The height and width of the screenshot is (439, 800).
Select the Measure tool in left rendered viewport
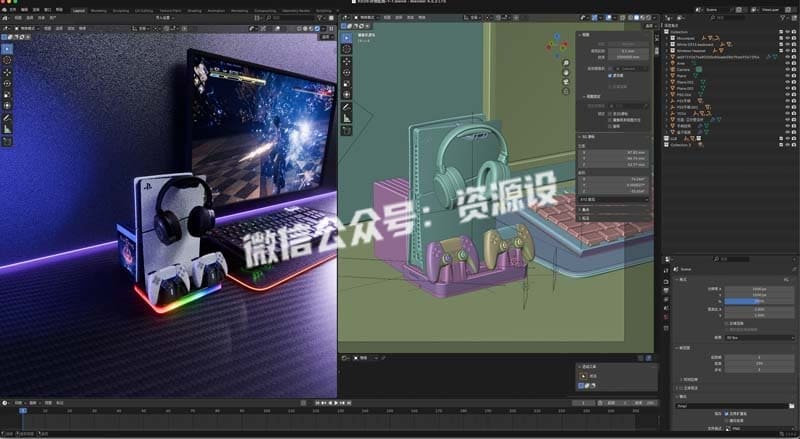coord(7,130)
